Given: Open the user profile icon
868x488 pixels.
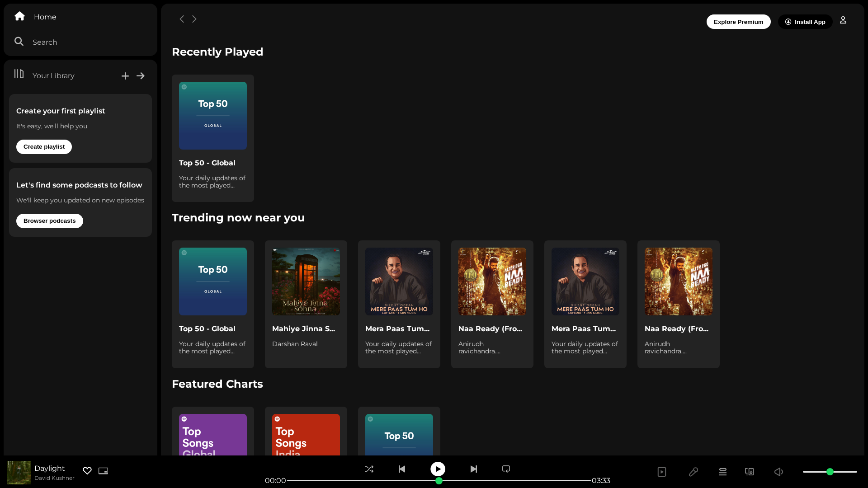Looking at the screenshot, I should pyautogui.click(x=843, y=20).
